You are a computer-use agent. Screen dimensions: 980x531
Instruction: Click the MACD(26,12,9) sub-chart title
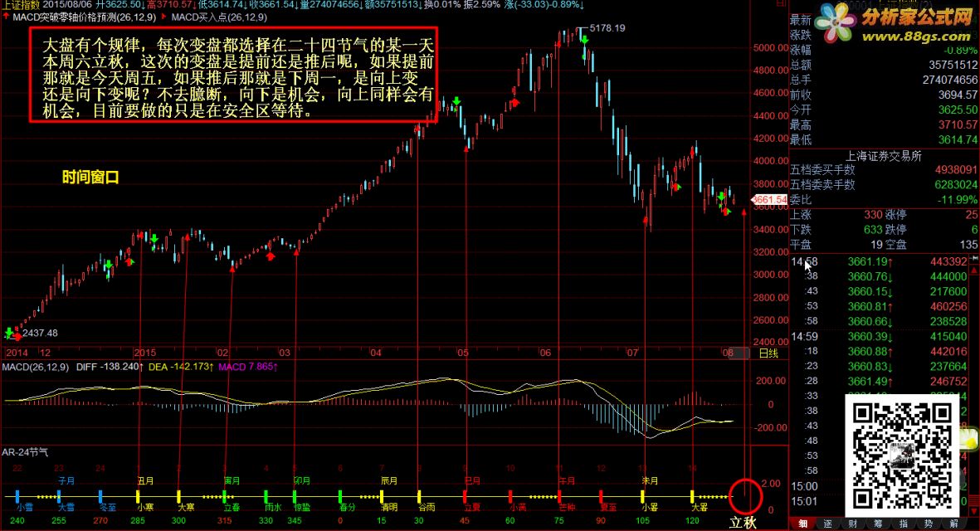[x=36, y=367]
